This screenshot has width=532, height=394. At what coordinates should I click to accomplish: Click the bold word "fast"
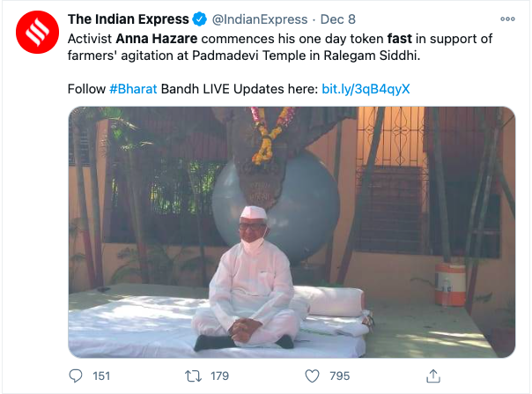pos(401,40)
